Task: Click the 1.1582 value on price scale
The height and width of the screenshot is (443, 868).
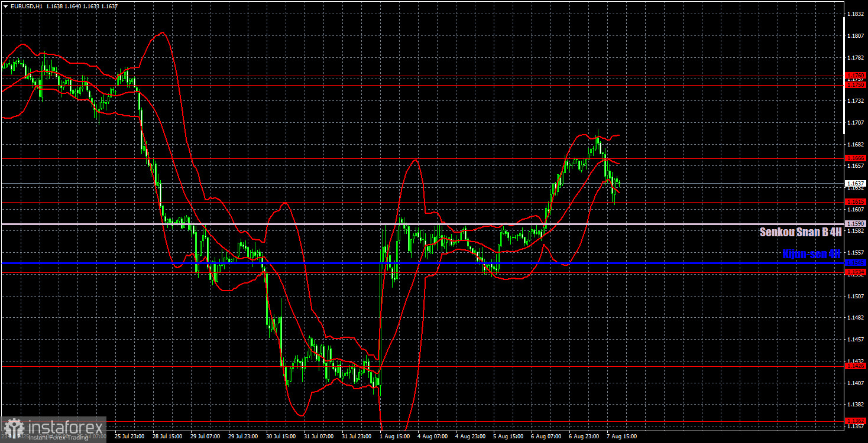Action: coord(855,231)
